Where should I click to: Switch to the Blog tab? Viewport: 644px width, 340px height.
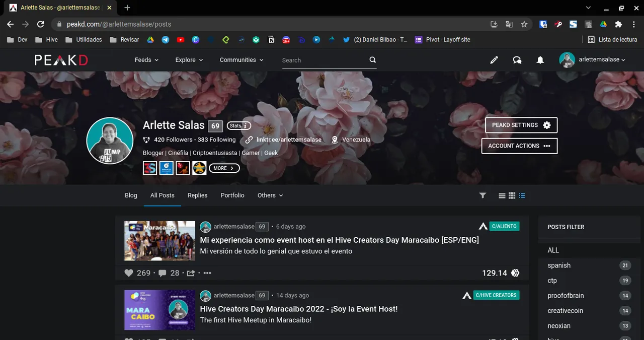point(131,195)
